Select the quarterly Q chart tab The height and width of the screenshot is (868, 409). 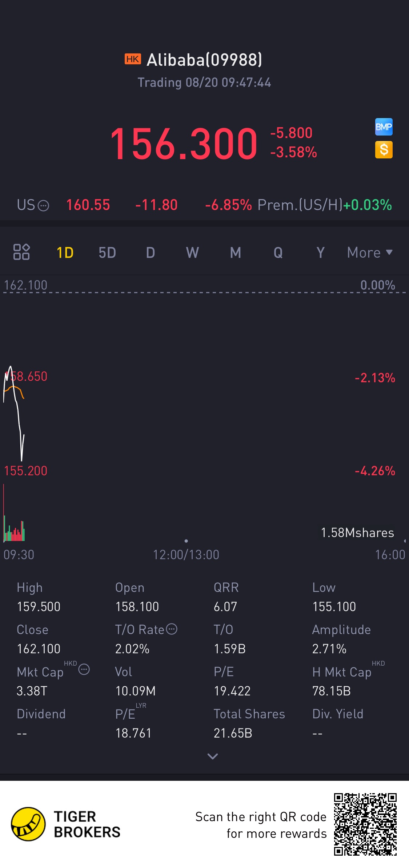pos(278,253)
